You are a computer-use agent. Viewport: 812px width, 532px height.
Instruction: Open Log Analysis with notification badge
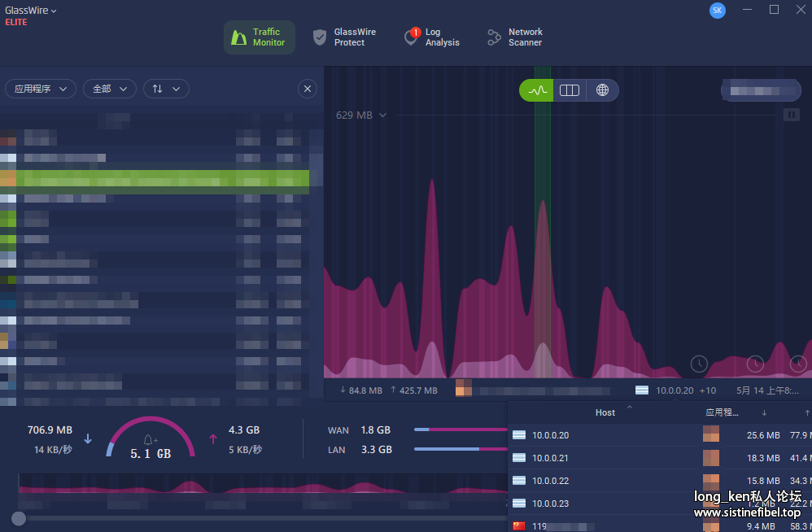433,37
